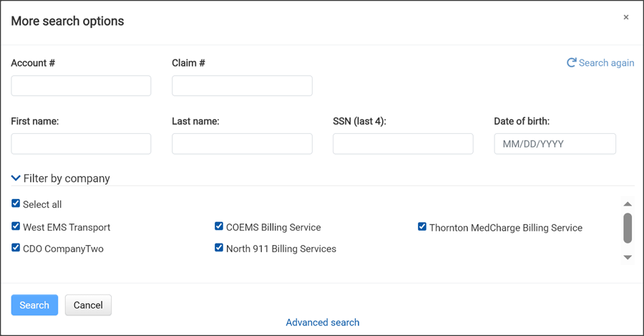This screenshot has width=644, height=336.
Task: Click the company list scroll up arrow
Action: click(628, 204)
